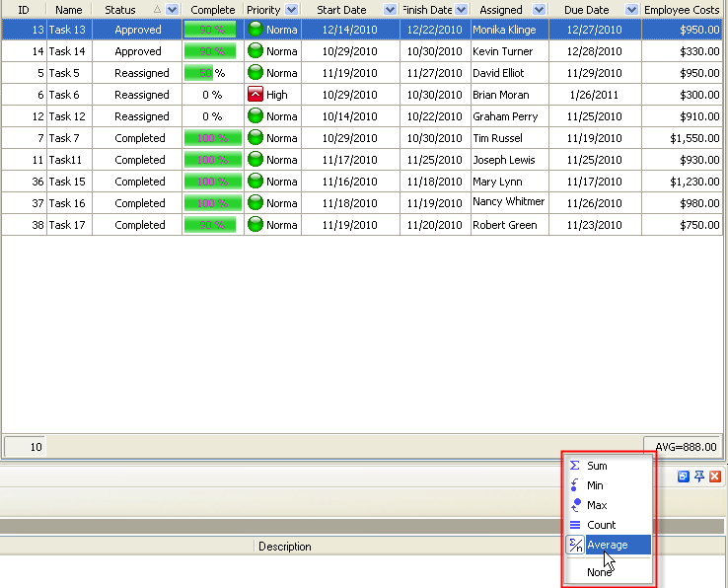Open the Status column filter dropdown
Screen dimensions: 728x588
pyautogui.click(x=173, y=10)
